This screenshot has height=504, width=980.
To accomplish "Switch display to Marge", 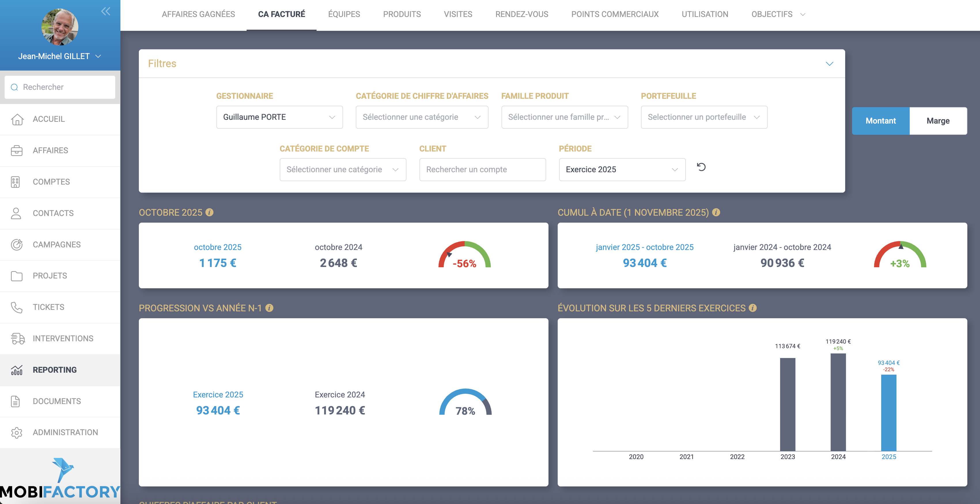I will [x=938, y=121].
